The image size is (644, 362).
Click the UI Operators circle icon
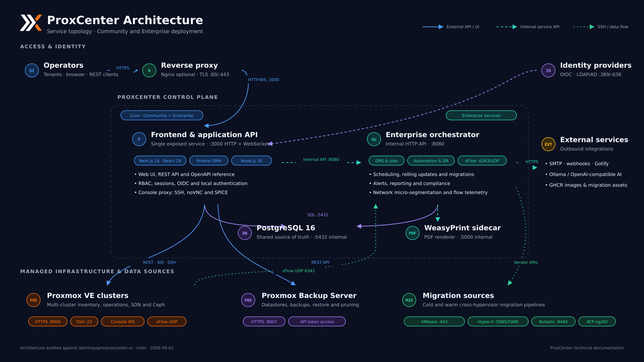tap(32, 70)
